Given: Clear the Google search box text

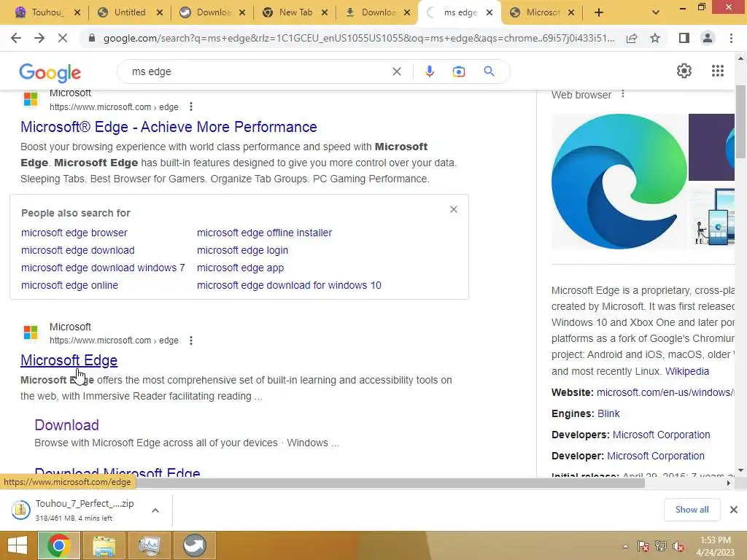Looking at the screenshot, I should click(396, 71).
